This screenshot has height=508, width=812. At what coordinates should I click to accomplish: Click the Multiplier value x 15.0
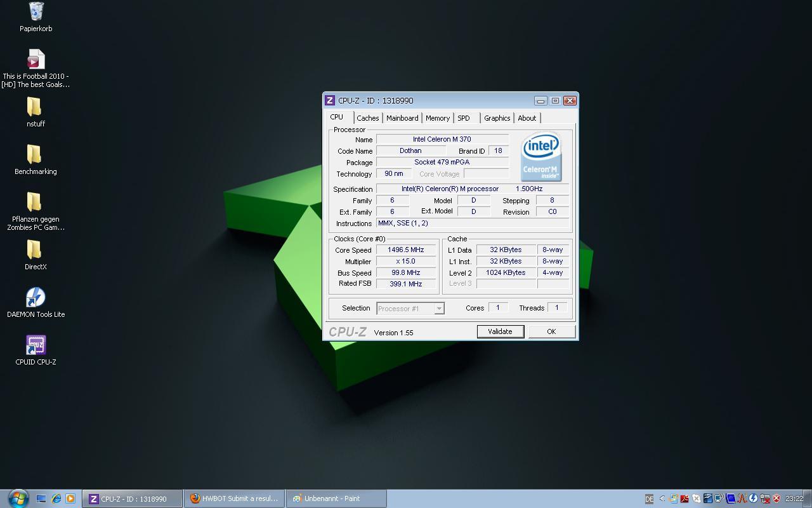coord(406,261)
